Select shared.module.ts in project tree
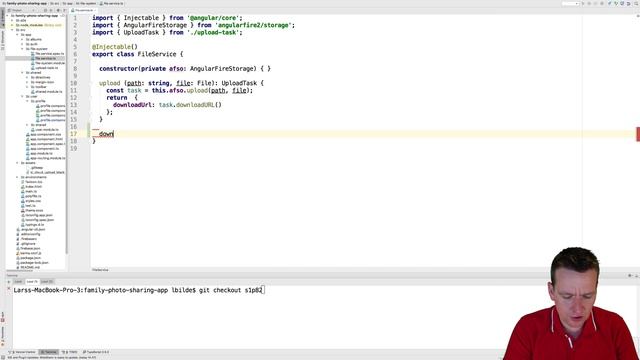This screenshot has width=640, height=360. (47, 92)
